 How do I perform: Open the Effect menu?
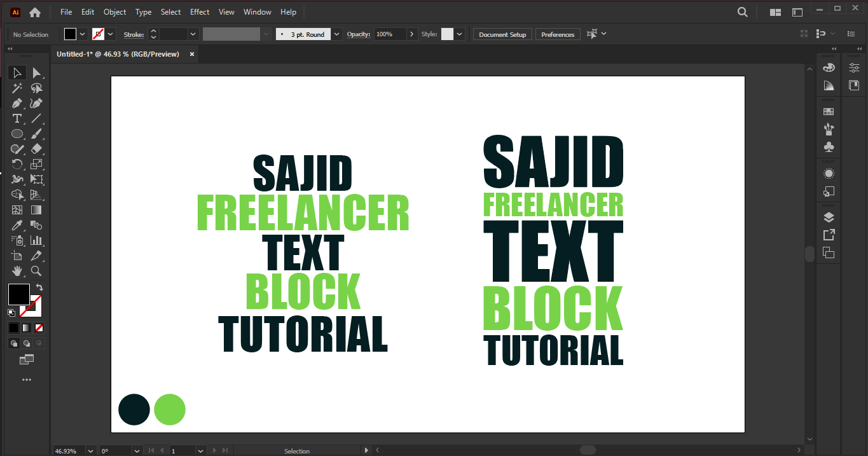200,12
